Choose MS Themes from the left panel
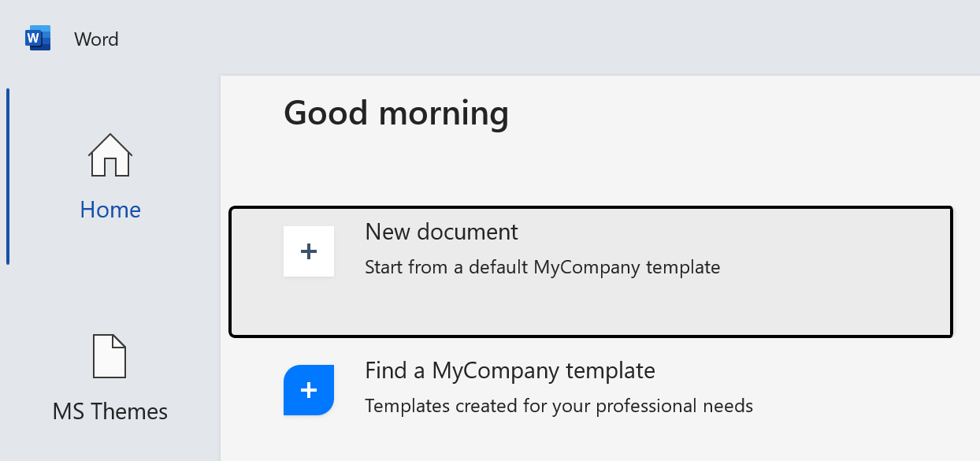Viewport: 980px width, 461px height. 110,411
